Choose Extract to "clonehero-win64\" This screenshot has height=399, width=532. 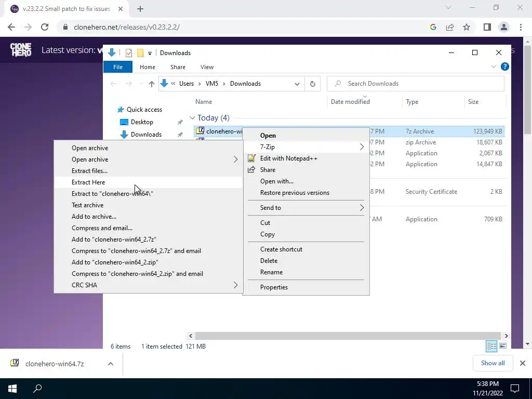pyautogui.click(x=148, y=194)
